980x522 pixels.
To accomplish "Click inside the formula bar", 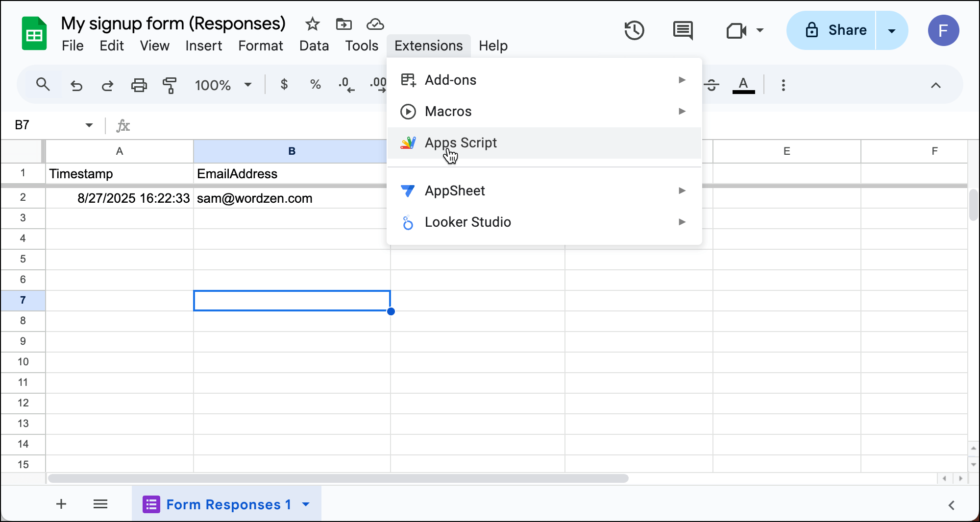I will click(x=294, y=125).
